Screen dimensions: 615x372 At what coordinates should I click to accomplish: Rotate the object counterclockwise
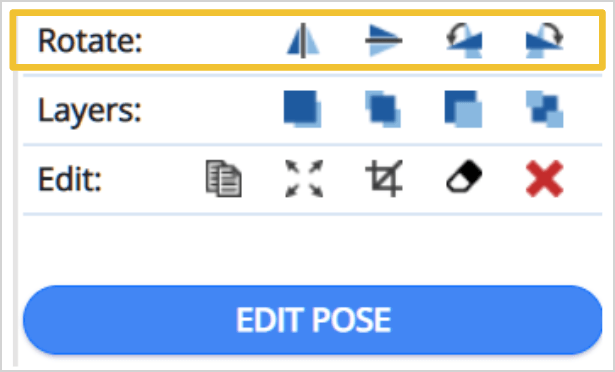coord(464,40)
